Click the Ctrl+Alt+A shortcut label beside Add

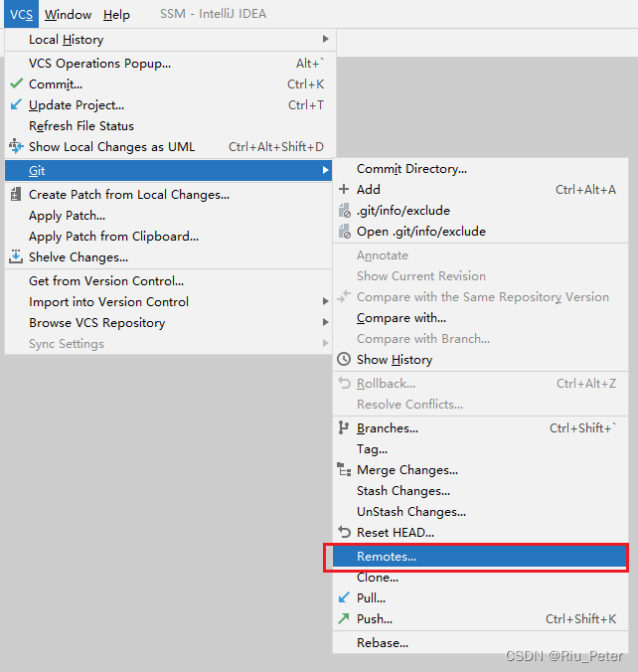tap(585, 190)
